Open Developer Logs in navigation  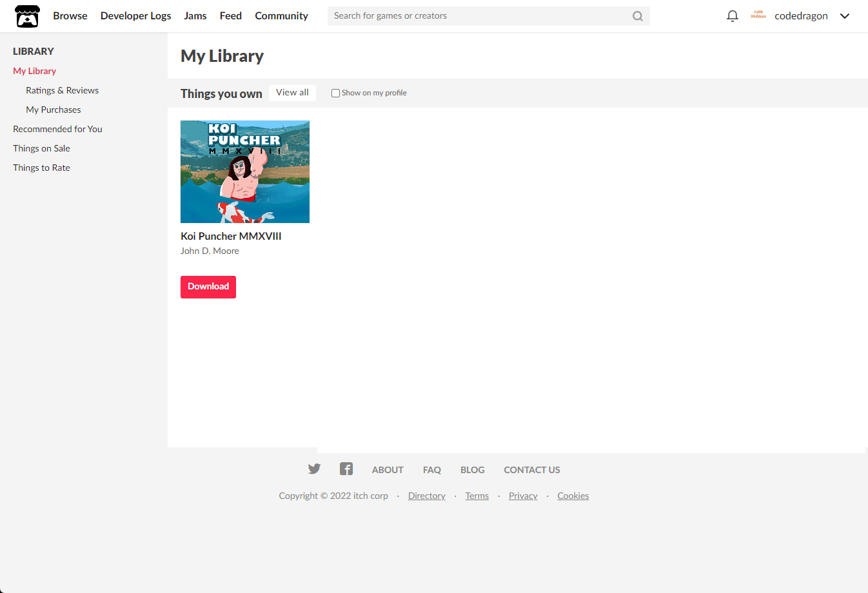tap(136, 15)
